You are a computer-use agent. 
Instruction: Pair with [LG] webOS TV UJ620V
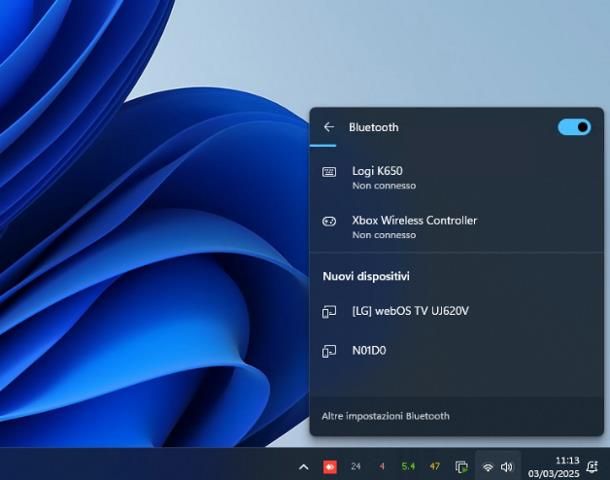coord(456,311)
